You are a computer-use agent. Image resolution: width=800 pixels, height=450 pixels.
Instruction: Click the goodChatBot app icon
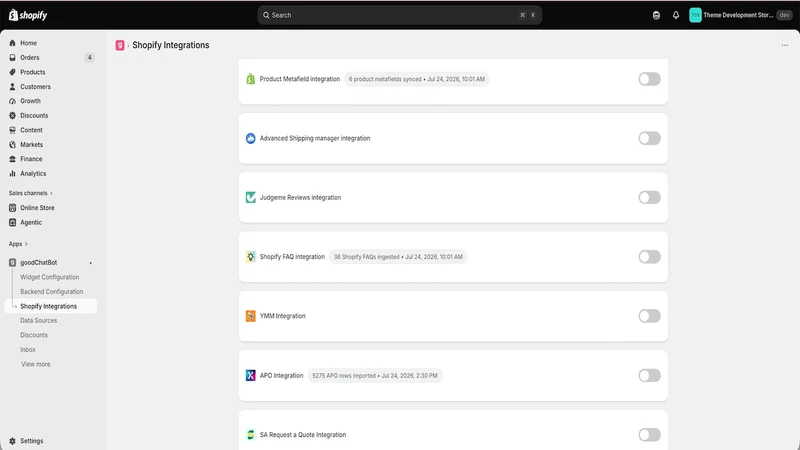(12, 262)
